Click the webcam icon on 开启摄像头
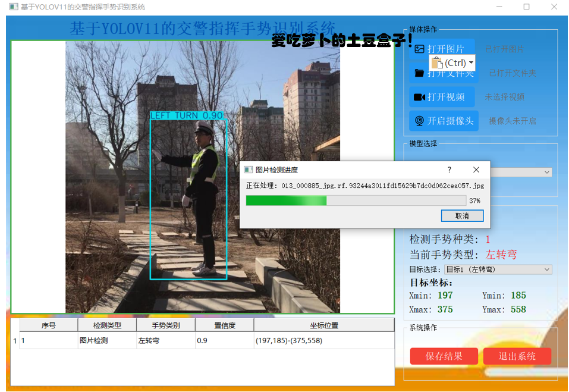The height and width of the screenshot is (392, 569). (x=419, y=121)
